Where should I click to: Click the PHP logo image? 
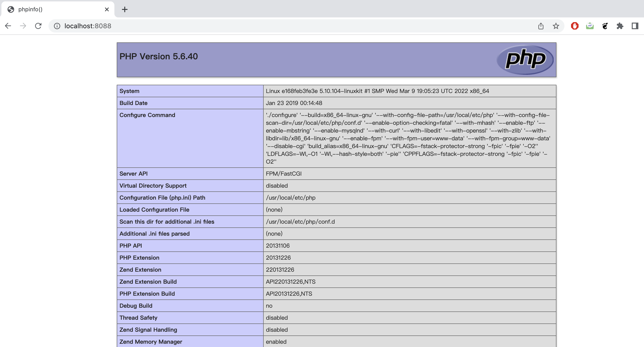tap(525, 60)
